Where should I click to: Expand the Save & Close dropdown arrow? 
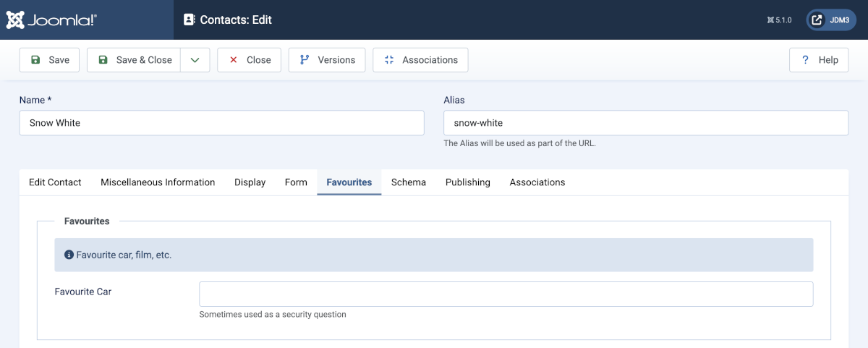click(195, 60)
